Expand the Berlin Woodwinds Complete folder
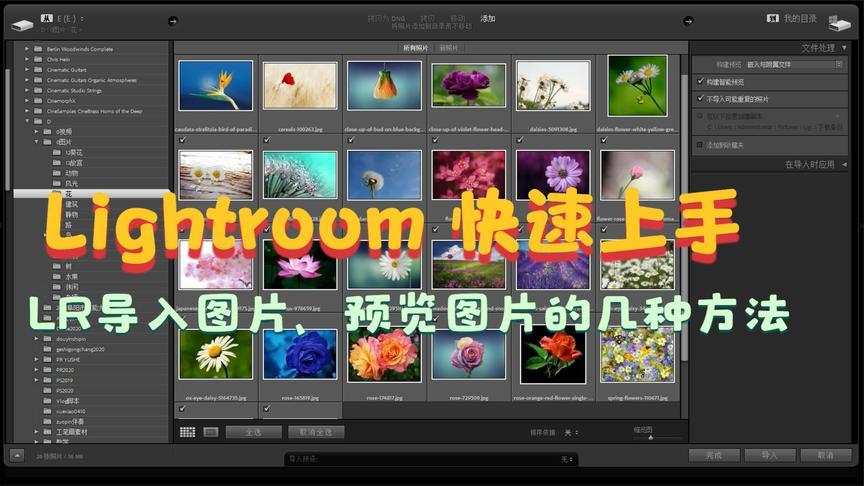Screen dimensions: 864x486 26,49
